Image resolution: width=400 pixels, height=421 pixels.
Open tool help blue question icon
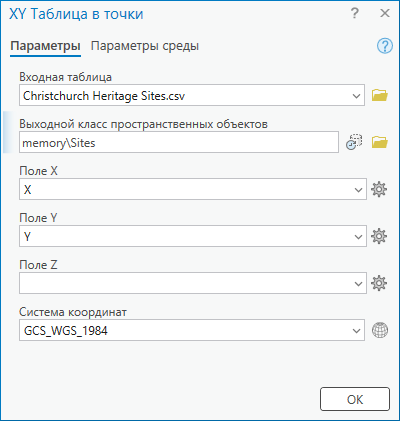coord(385,46)
